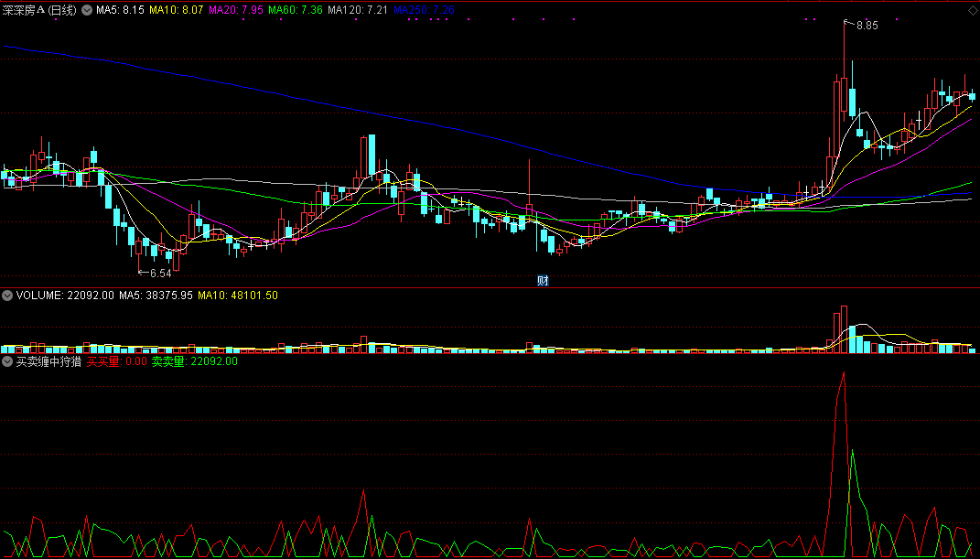This screenshot has width=980, height=559.
Task: Click the VOLUME: 22092.00 label
Action: click(65, 296)
